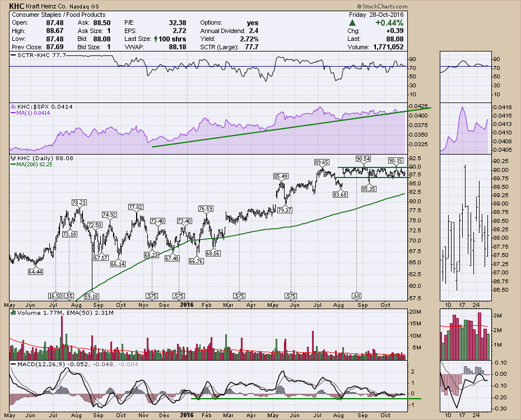
Task: Click the MACD(12,26,9) legend label
Action: point(75,364)
